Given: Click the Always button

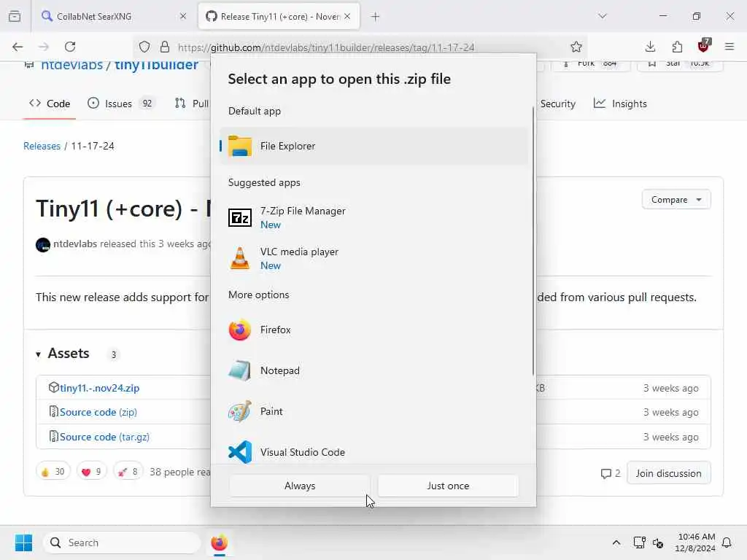Looking at the screenshot, I should tap(300, 486).
